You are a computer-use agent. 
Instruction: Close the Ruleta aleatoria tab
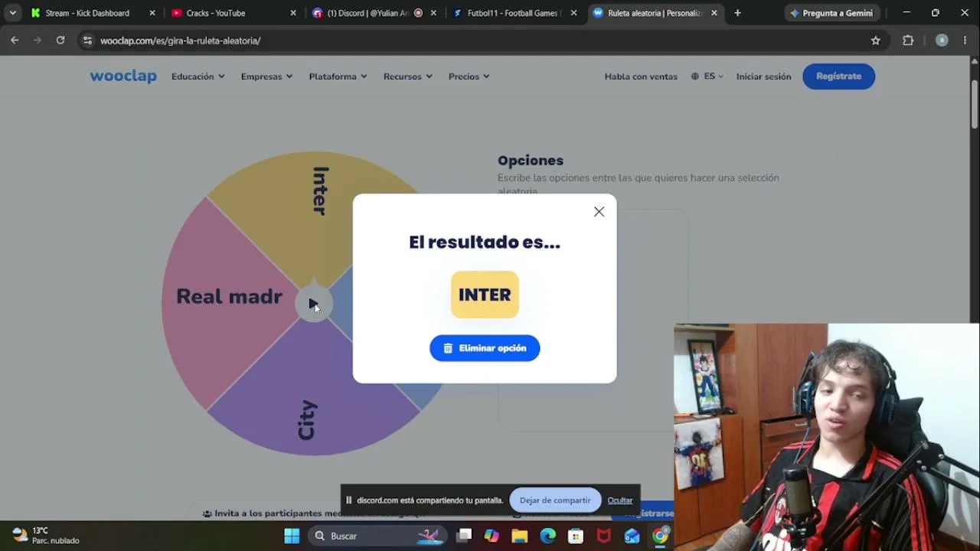(714, 13)
